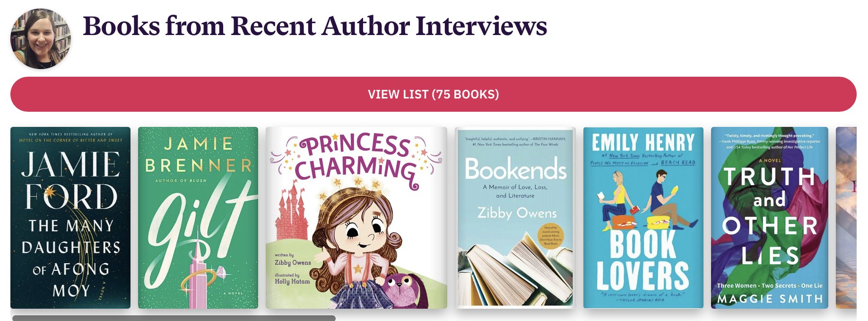Open the Books from Recent Author Interviews heading
This screenshot has height=321, width=868.
[x=315, y=26]
